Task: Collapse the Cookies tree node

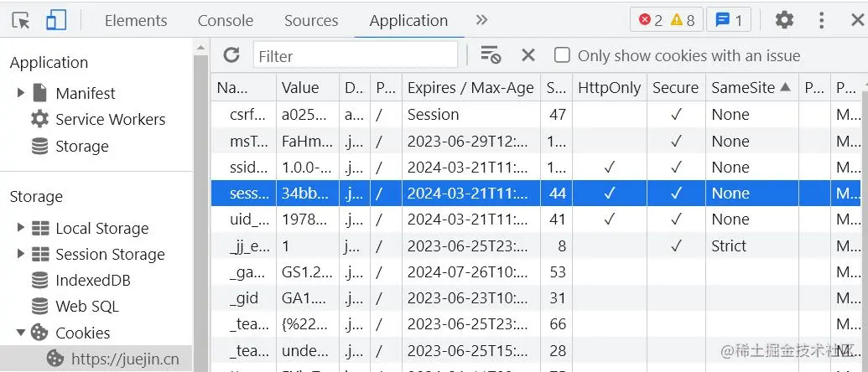Action: tap(21, 333)
